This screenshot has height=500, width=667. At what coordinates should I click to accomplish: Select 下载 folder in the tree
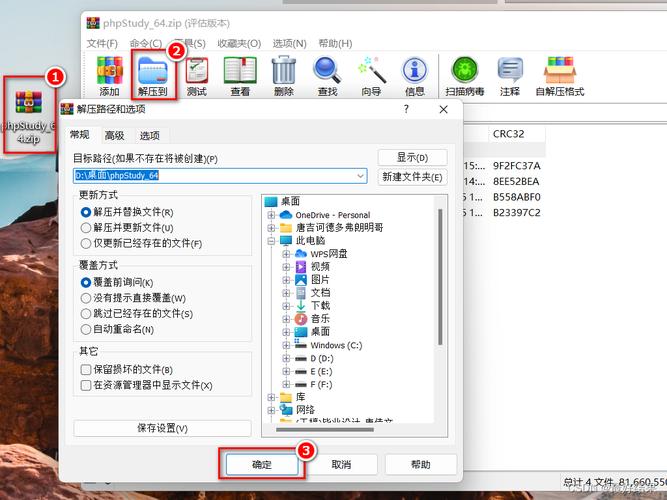[320, 306]
